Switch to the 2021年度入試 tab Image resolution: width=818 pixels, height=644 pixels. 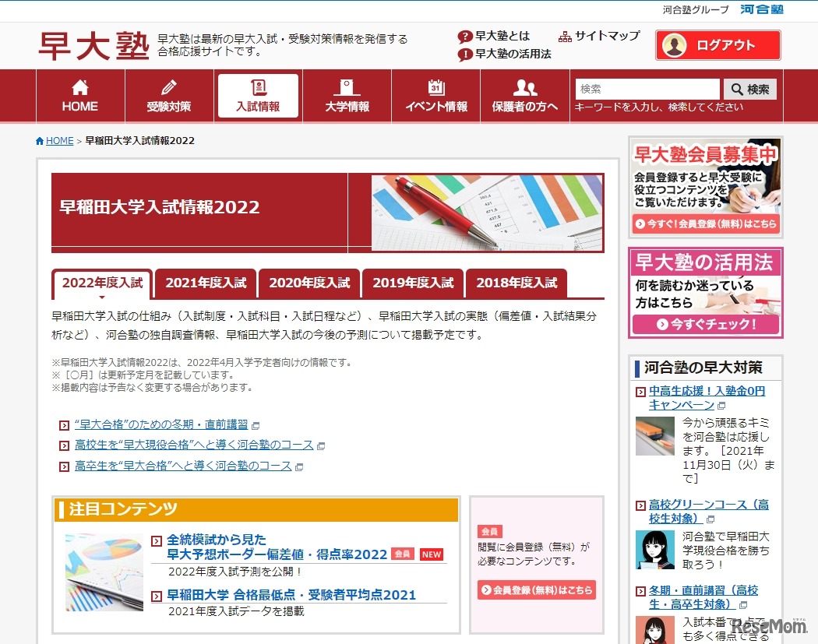point(205,283)
